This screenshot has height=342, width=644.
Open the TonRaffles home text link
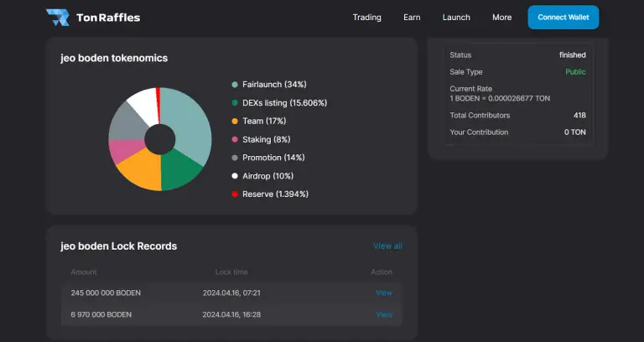pos(108,18)
